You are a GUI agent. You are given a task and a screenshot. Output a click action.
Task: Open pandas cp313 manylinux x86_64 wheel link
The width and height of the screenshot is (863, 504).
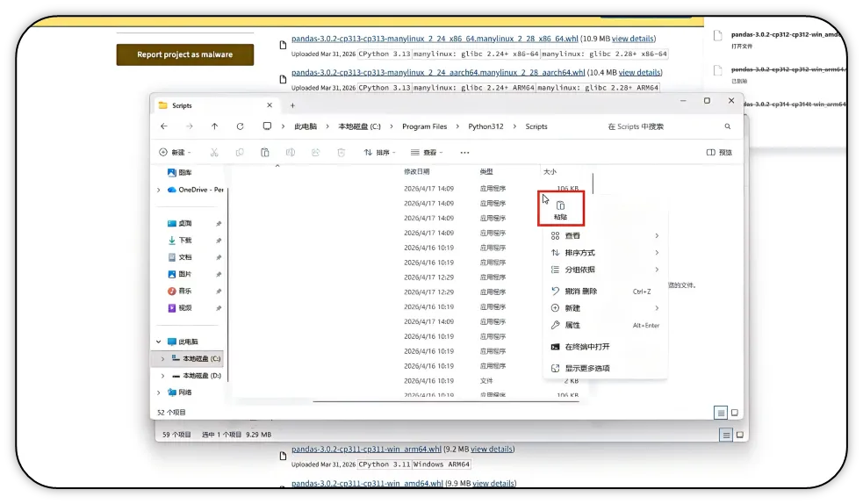click(435, 39)
